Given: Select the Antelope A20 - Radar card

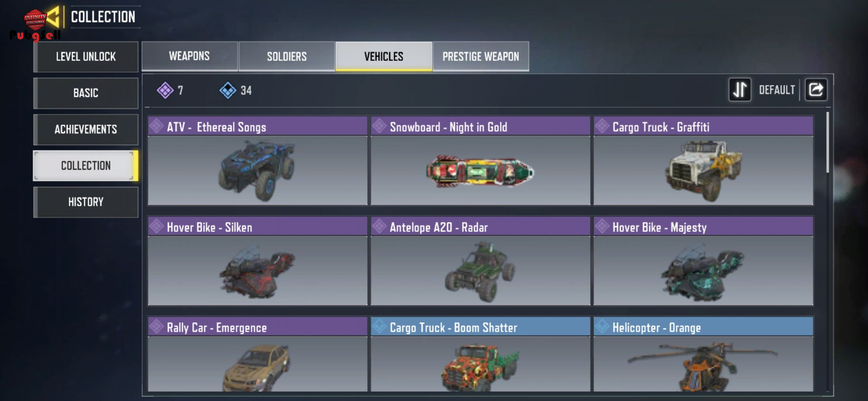Looking at the screenshot, I should click(x=480, y=261).
